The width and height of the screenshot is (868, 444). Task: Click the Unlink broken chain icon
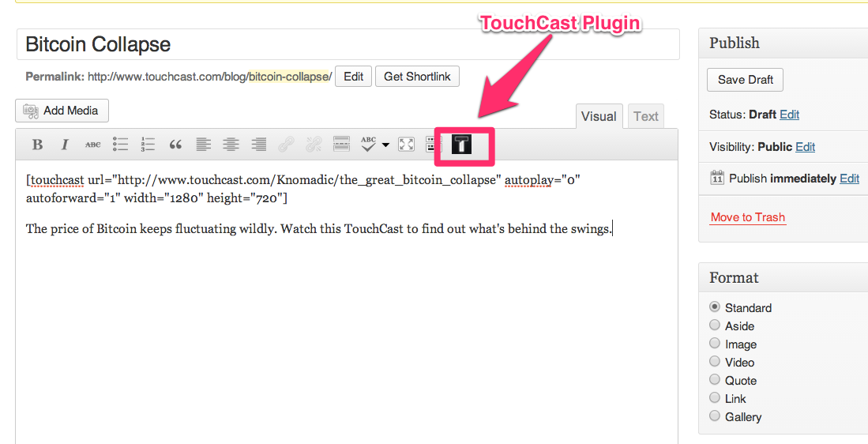(x=314, y=145)
